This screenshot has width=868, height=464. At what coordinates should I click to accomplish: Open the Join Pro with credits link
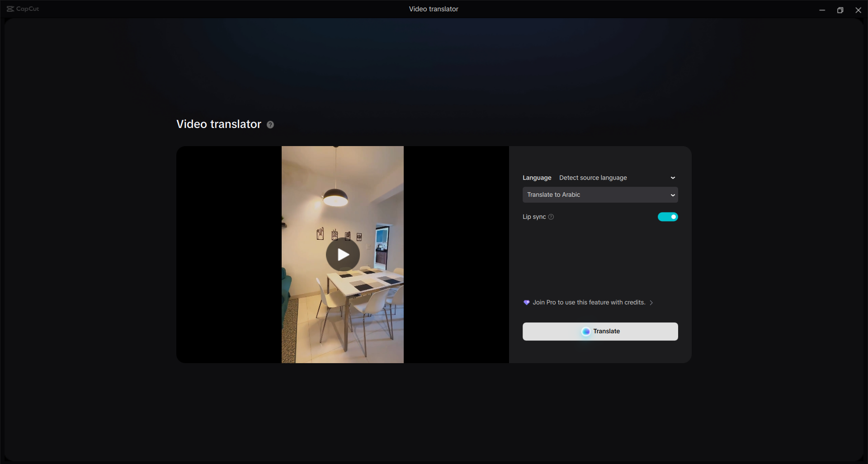click(589, 302)
